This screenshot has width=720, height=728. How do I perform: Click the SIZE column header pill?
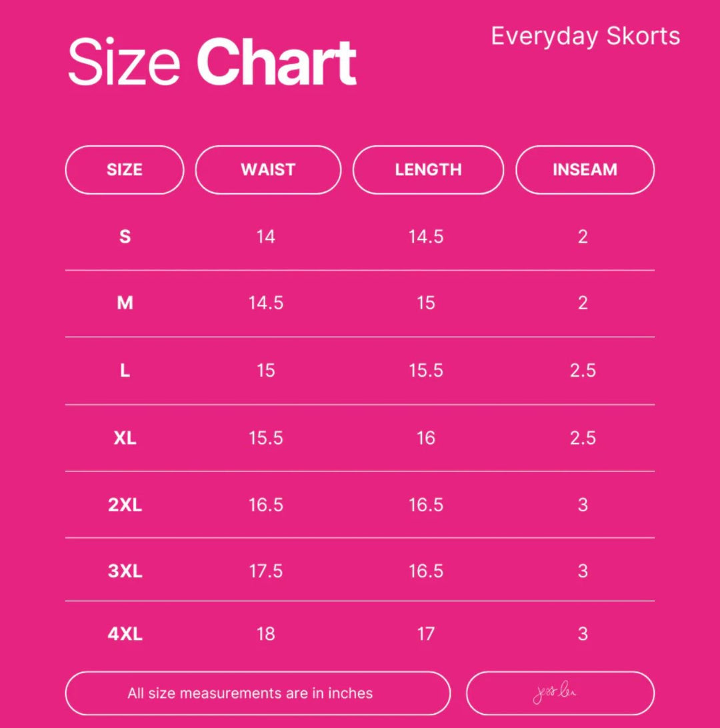coord(125,170)
